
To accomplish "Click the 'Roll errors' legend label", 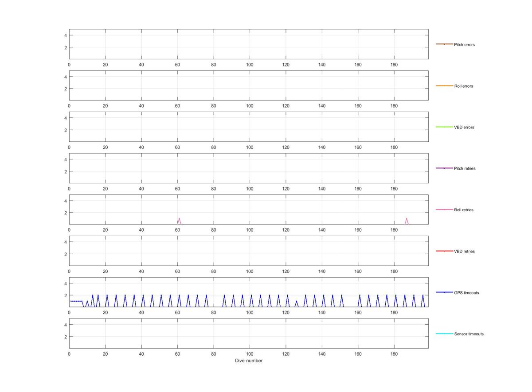I will click(x=464, y=86).
